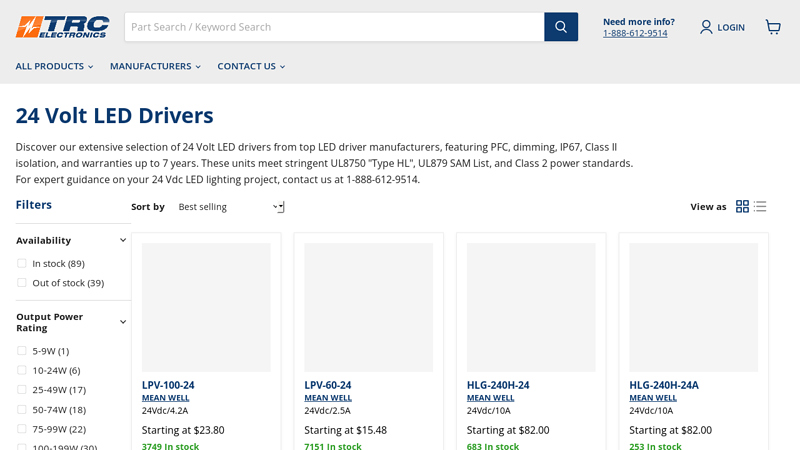Check the In stock filter
The image size is (800, 450).
(x=22, y=263)
